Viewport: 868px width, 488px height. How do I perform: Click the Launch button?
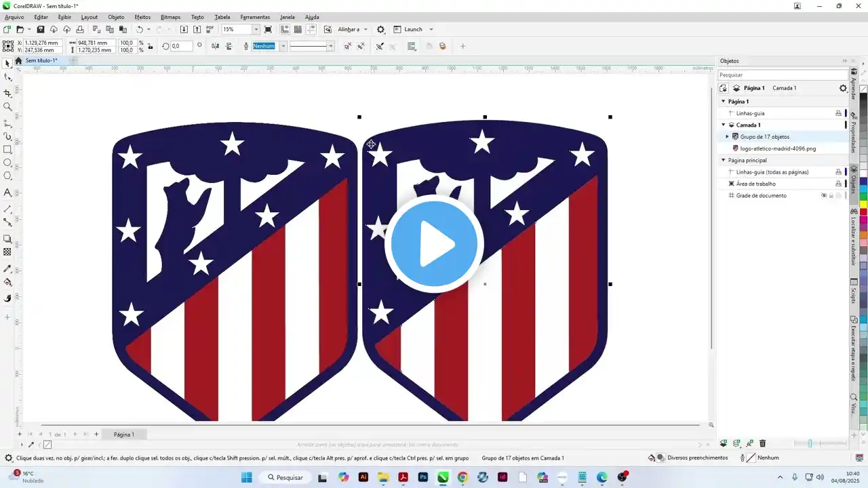409,29
